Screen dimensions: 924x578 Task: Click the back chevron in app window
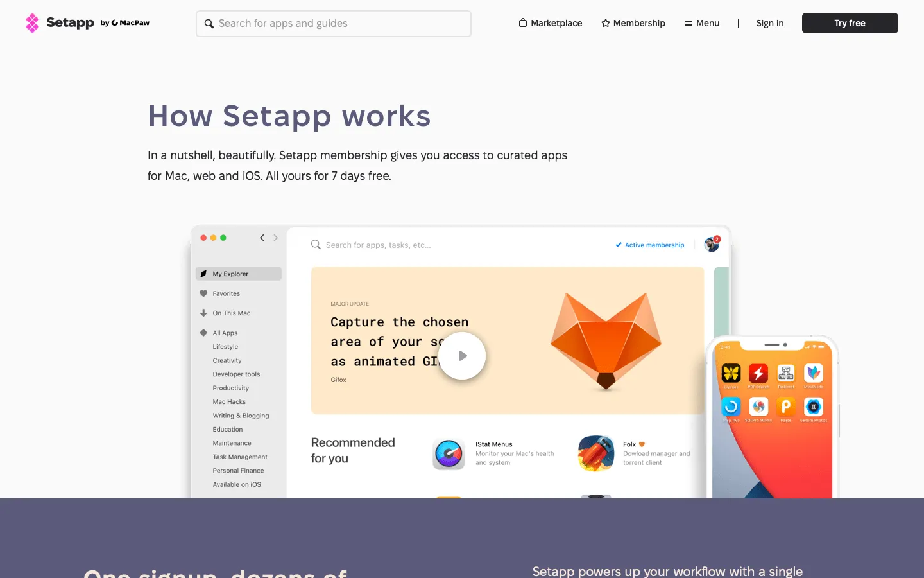click(x=262, y=238)
